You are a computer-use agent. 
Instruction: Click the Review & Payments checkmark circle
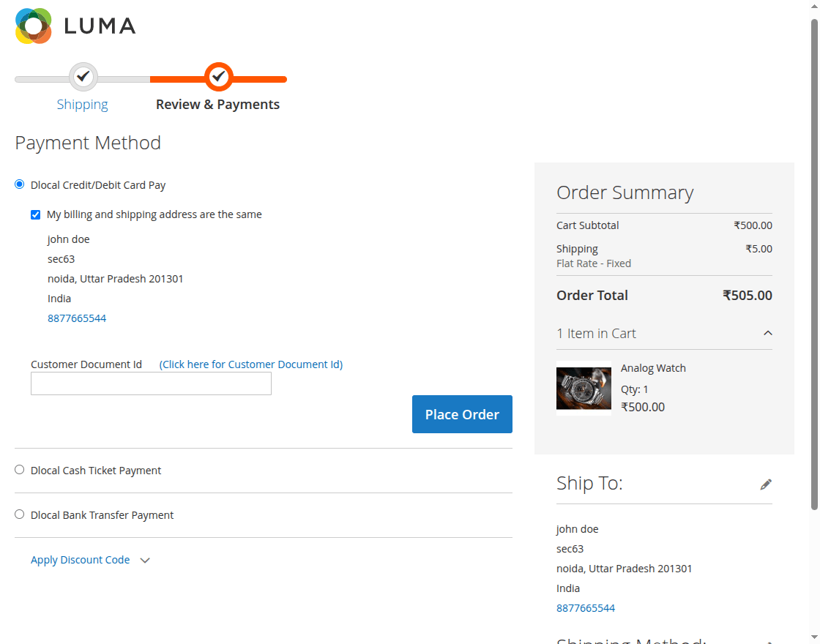218,76
